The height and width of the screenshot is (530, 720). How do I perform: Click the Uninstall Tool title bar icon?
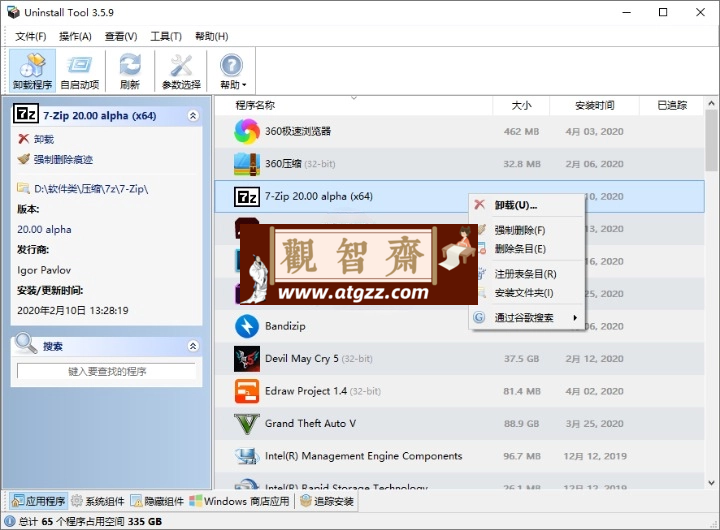click(x=13, y=12)
